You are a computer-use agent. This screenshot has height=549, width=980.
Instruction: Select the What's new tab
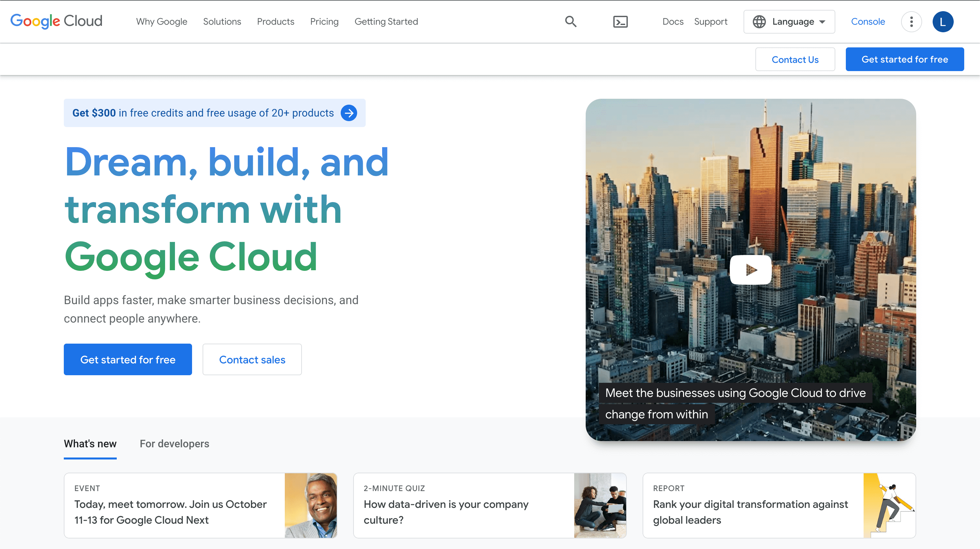(x=90, y=443)
